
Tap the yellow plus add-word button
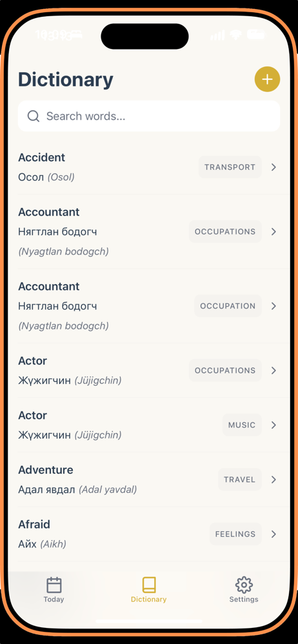click(267, 79)
